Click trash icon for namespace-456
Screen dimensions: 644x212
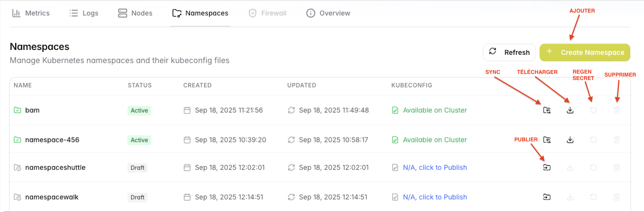[x=616, y=140]
